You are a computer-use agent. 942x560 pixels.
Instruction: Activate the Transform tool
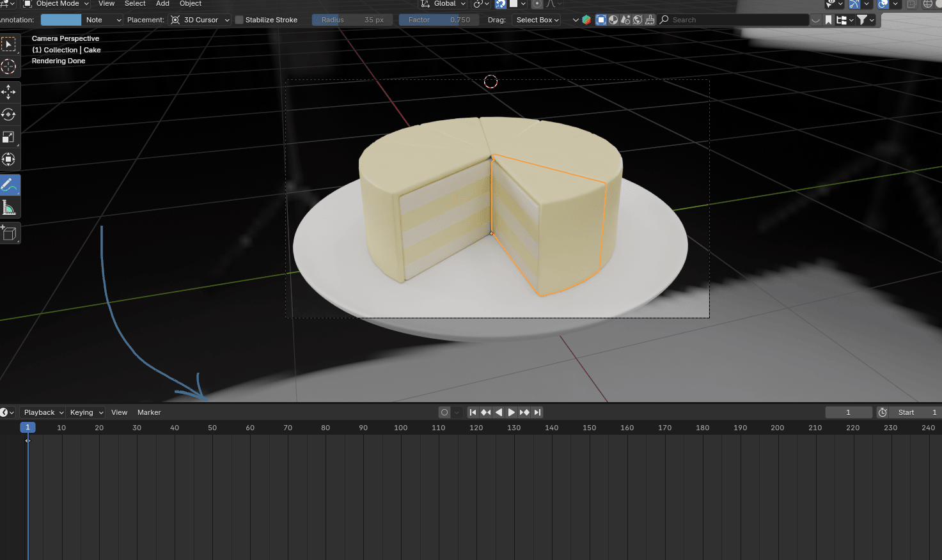(9, 159)
